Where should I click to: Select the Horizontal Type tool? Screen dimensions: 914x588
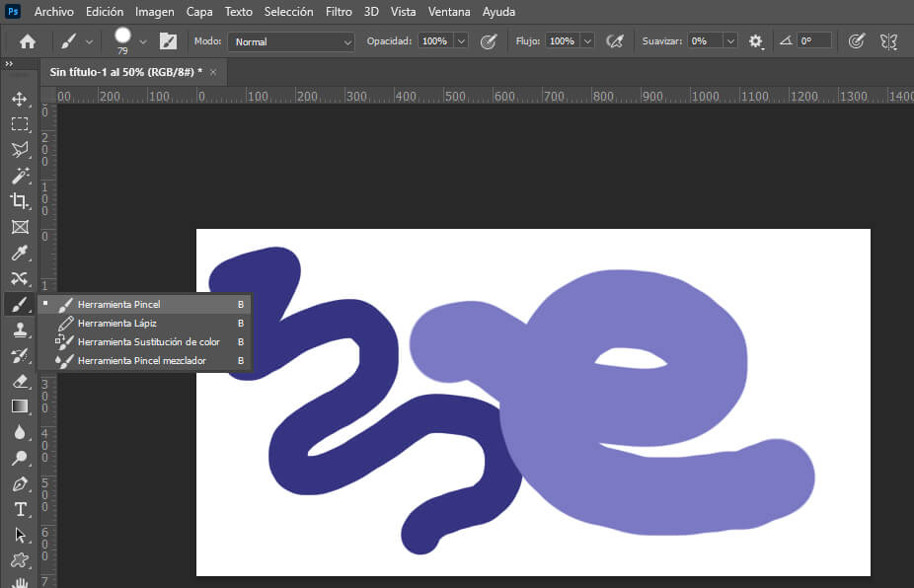coord(19,509)
